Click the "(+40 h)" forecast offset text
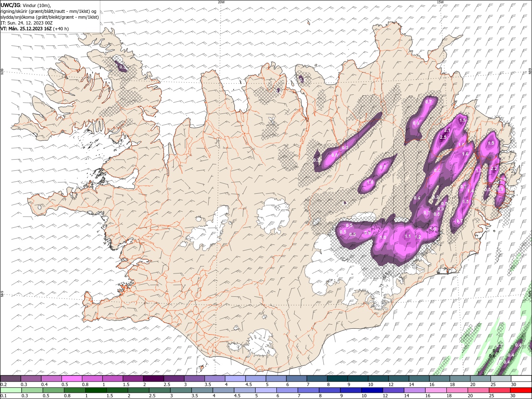 [61, 29]
